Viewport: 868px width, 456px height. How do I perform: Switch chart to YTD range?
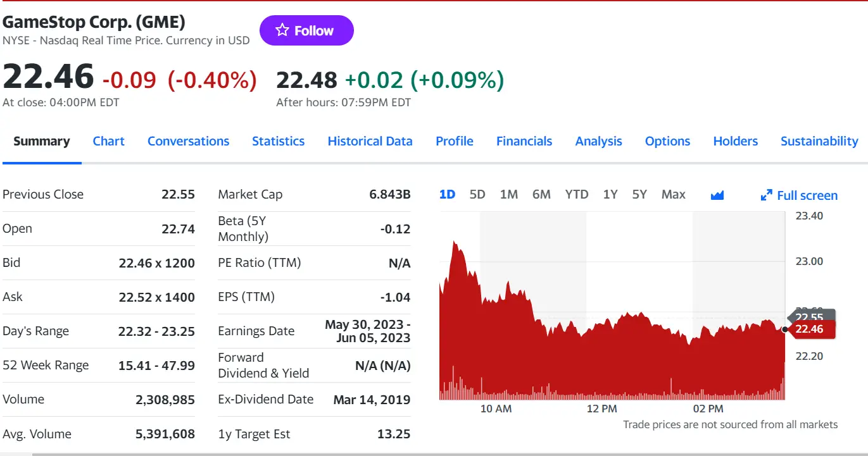pos(576,195)
